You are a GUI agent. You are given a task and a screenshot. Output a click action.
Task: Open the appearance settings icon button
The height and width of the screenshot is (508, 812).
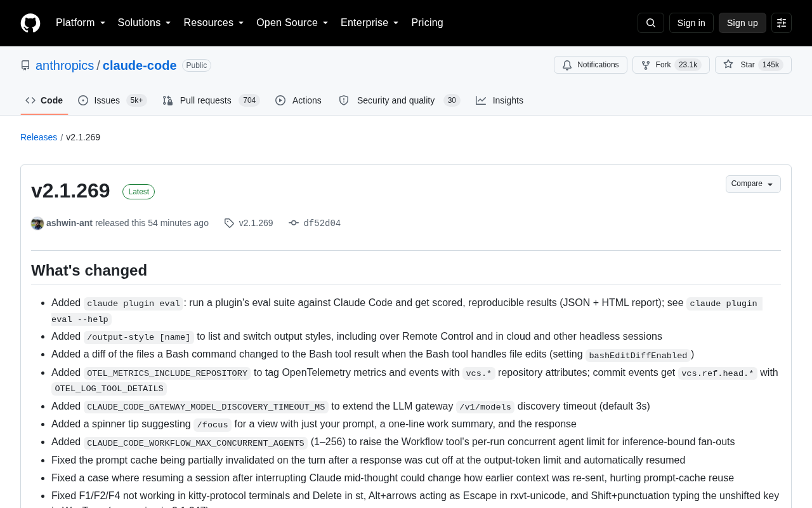pos(782,23)
